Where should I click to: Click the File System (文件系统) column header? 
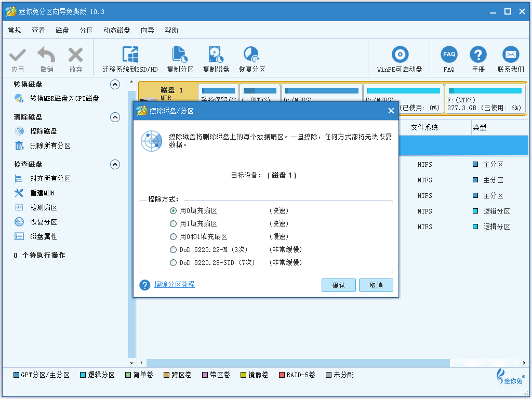tap(424, 128)
